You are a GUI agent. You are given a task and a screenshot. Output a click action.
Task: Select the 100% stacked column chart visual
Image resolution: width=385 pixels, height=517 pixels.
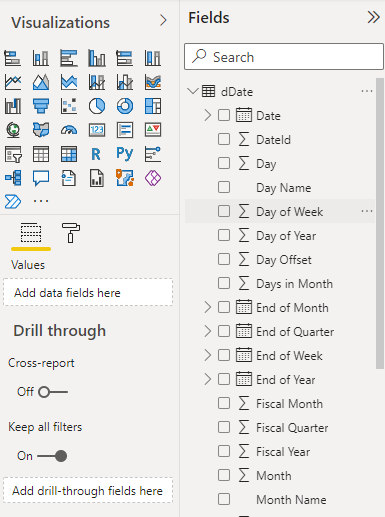pos(153,58)
